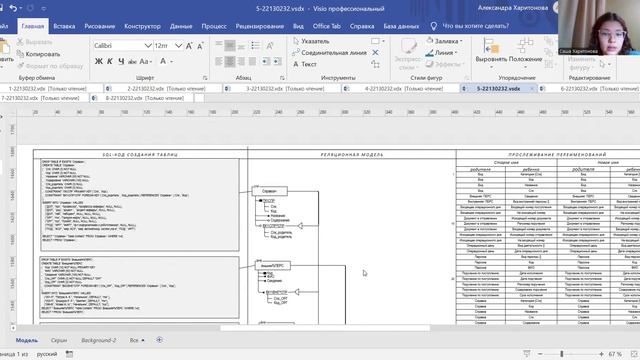
Task: Open the Paragraph (Абзац) dialog launcher
Action: coord(282,78)
